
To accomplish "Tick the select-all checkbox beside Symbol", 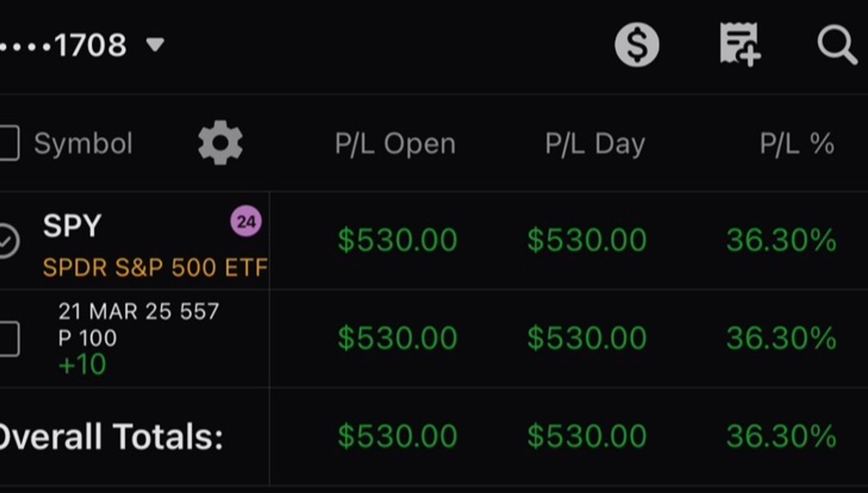I will click(8, 143).
